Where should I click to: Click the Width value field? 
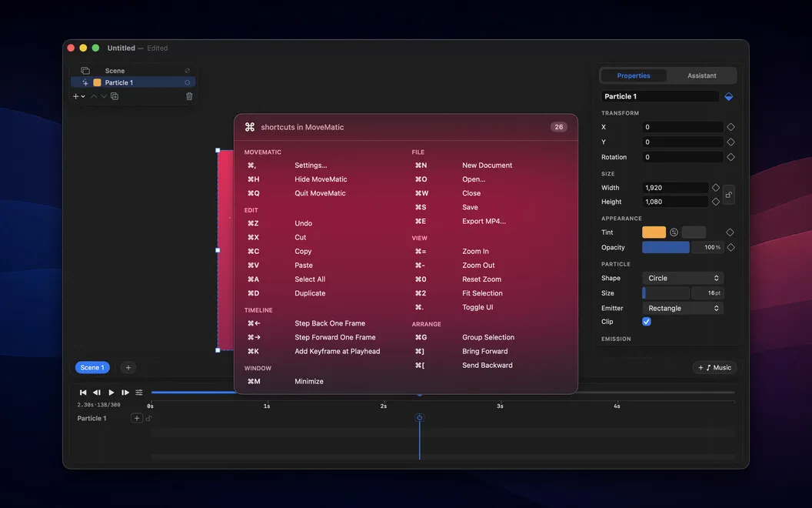[x=675, y=188]
